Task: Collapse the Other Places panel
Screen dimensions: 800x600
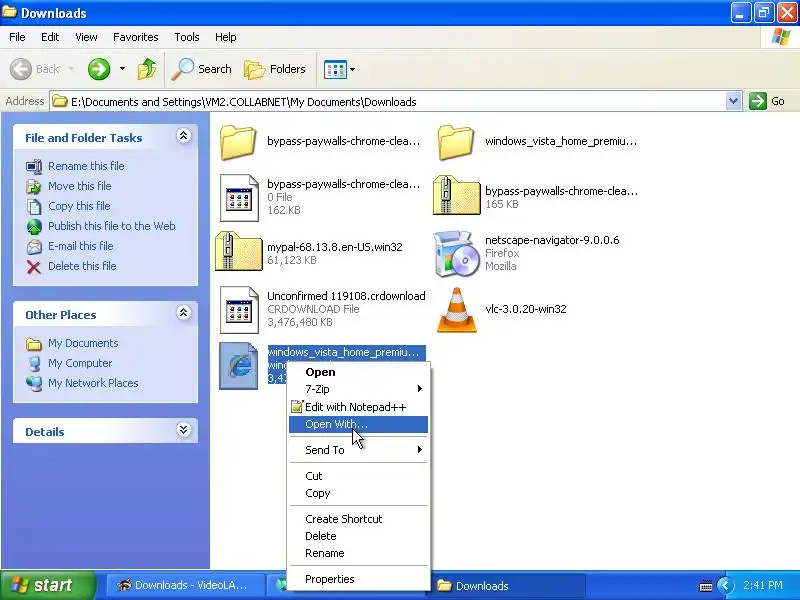Action: pyautogui.click(x=184, y=313)
